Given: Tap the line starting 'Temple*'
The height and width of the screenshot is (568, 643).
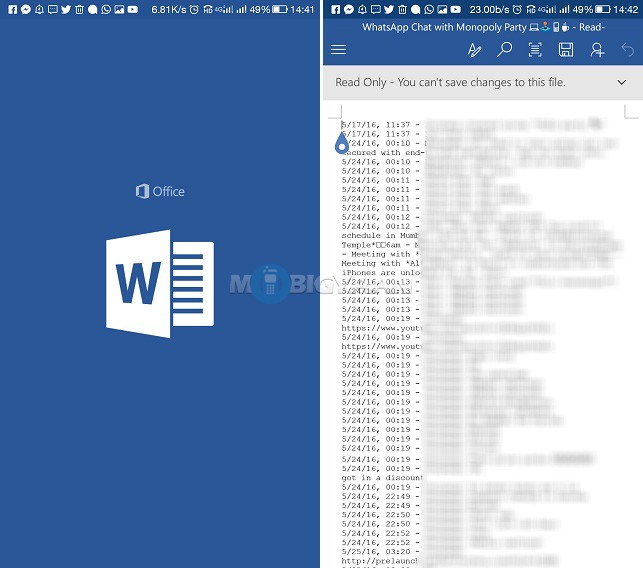Looking at the screenshot, I should [380, 245].
